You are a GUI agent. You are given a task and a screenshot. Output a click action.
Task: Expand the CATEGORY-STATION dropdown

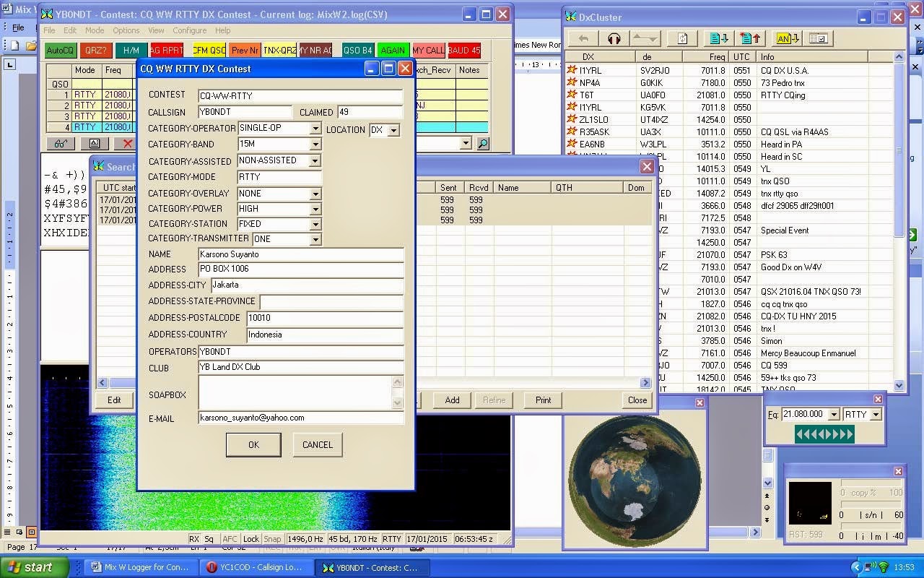(x=315, y=224)
